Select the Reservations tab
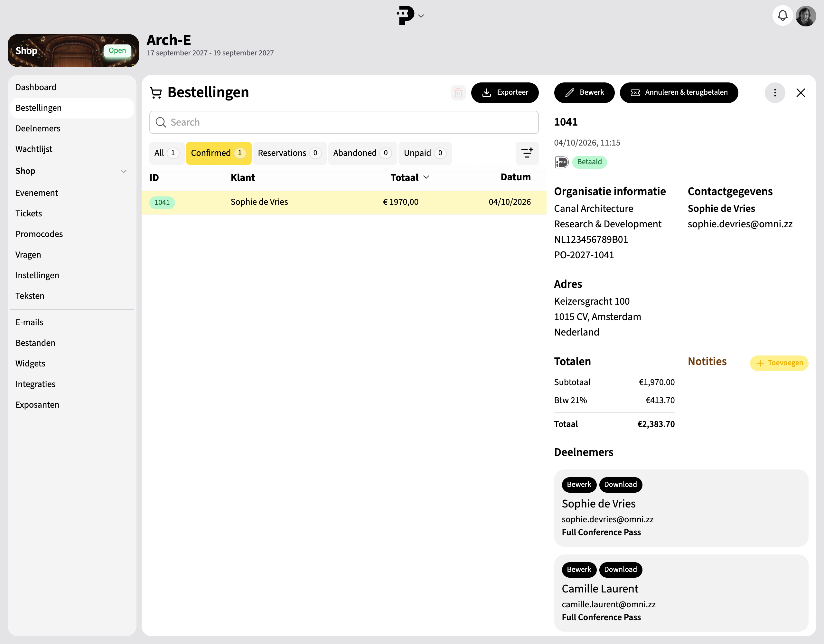 tap(289, 153)
